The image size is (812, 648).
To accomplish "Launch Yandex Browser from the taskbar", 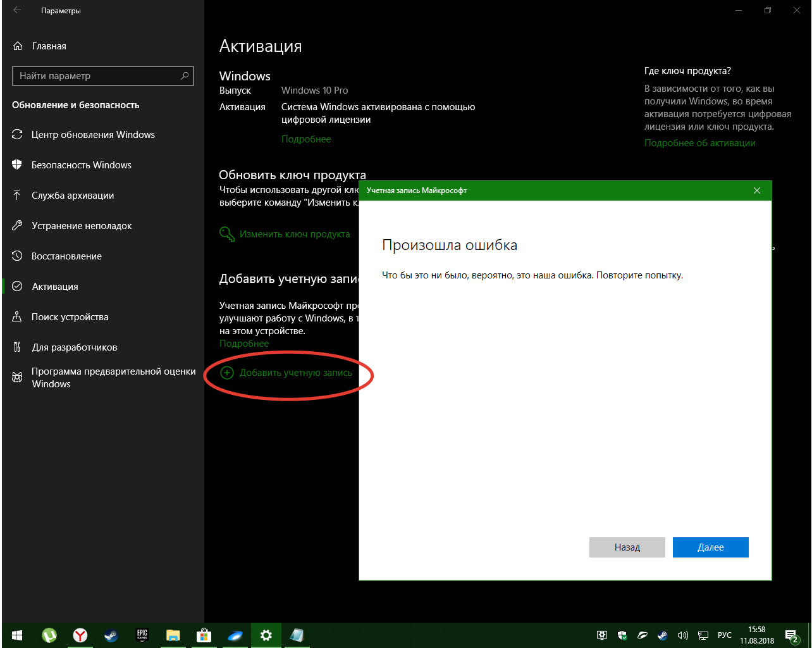I will (80, 635).
